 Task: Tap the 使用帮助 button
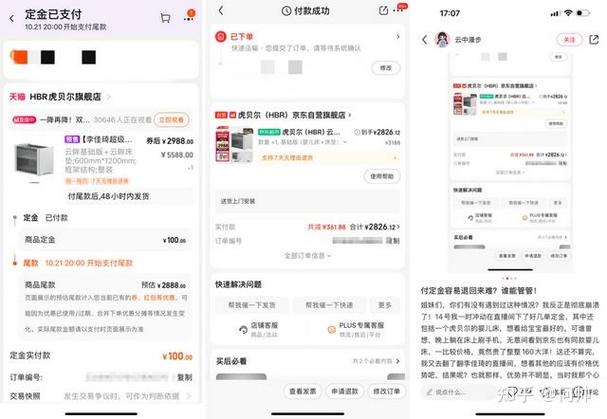pos(382,176)
